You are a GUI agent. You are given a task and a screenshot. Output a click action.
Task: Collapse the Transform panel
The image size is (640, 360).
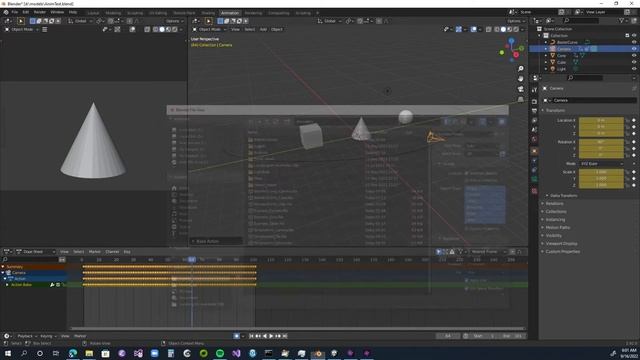pyautogui.click(x=554, y=110)
